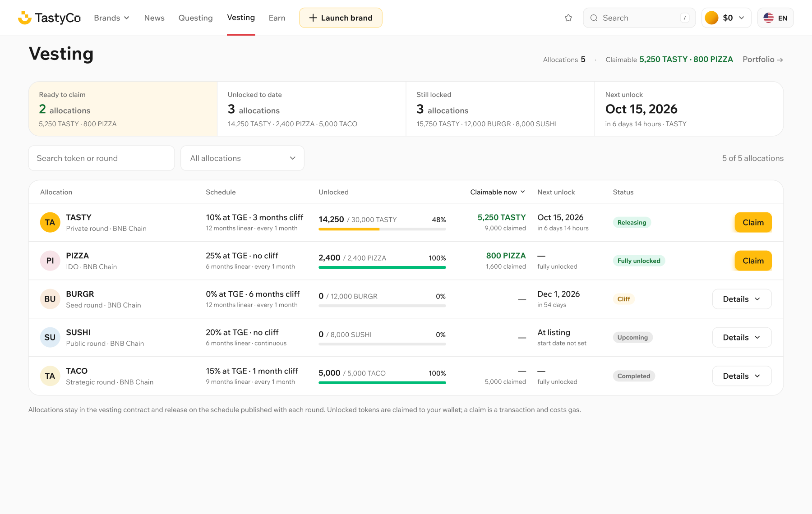Go to the News tab
Image resolution: width=812 pixels, height=514 pixels.
[154, 18]
